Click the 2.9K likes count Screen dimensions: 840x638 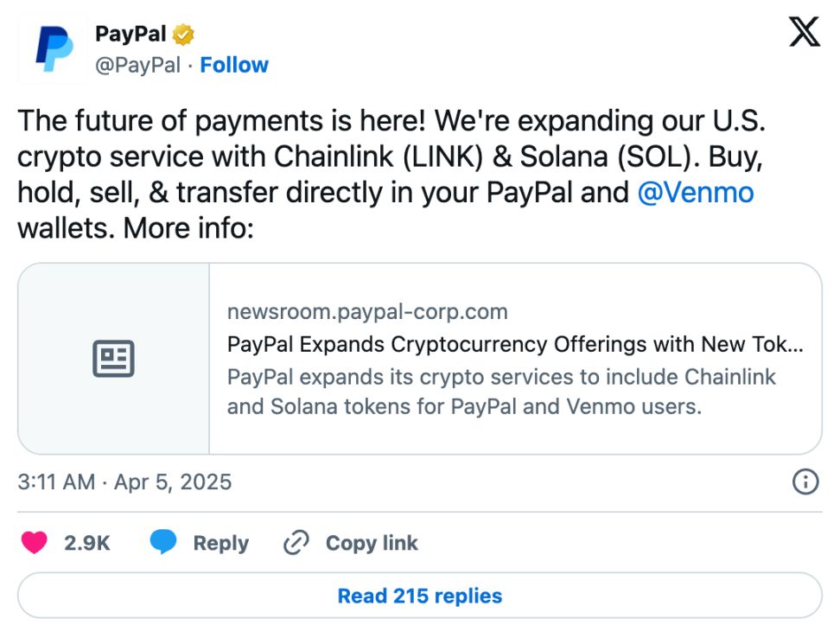coord(87,543)
